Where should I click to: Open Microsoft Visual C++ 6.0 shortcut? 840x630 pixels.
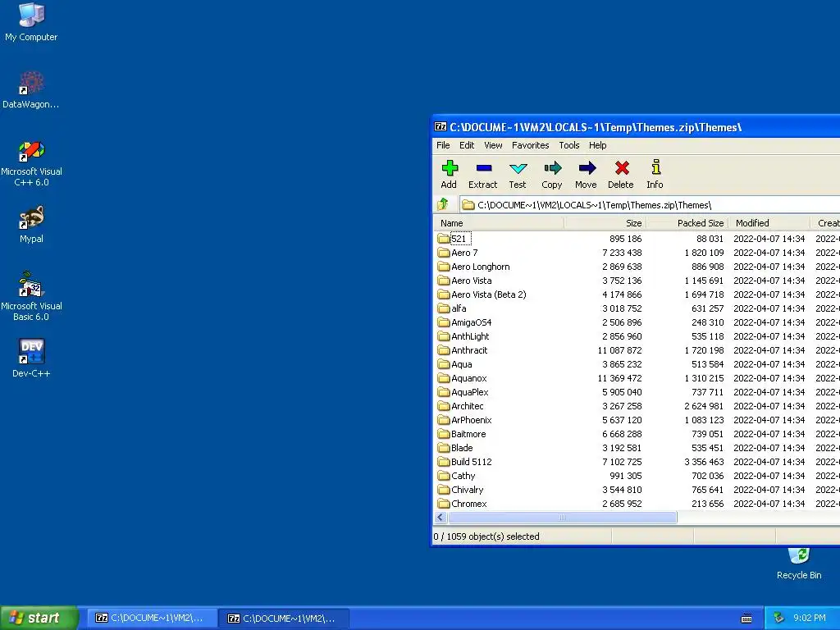[31, 163]
